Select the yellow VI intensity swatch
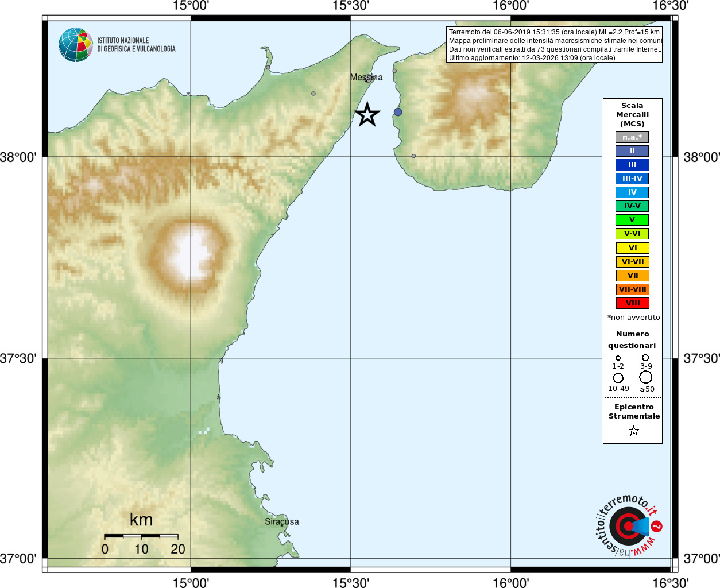This screenshot has width=720, height=588. click(x=632, y=248)
